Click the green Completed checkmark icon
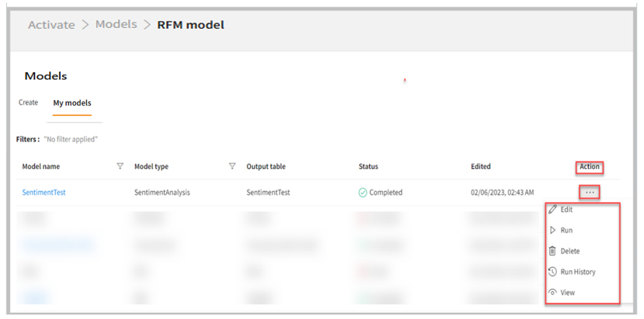644x319 pixels. (x=363, y=192)
